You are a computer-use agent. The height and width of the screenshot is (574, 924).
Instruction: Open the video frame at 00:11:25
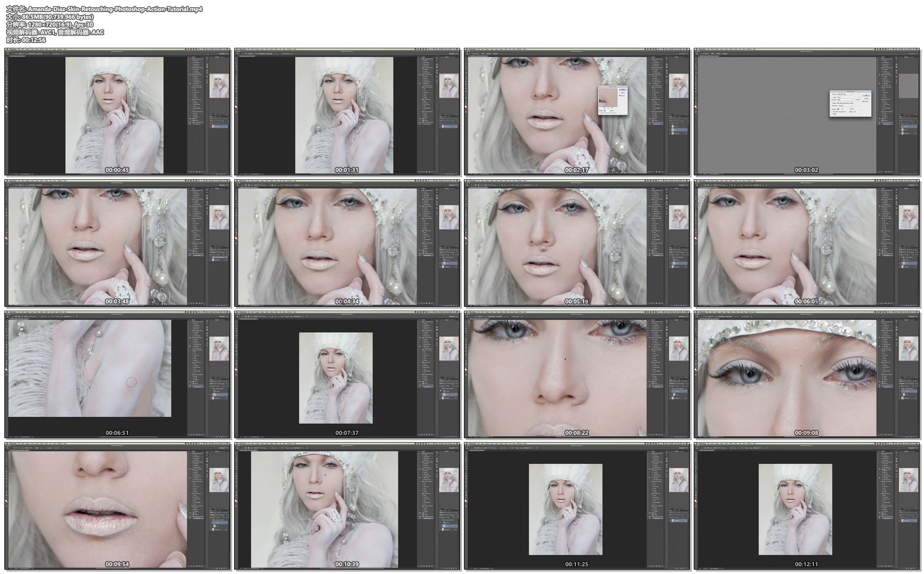click(577, 506)
